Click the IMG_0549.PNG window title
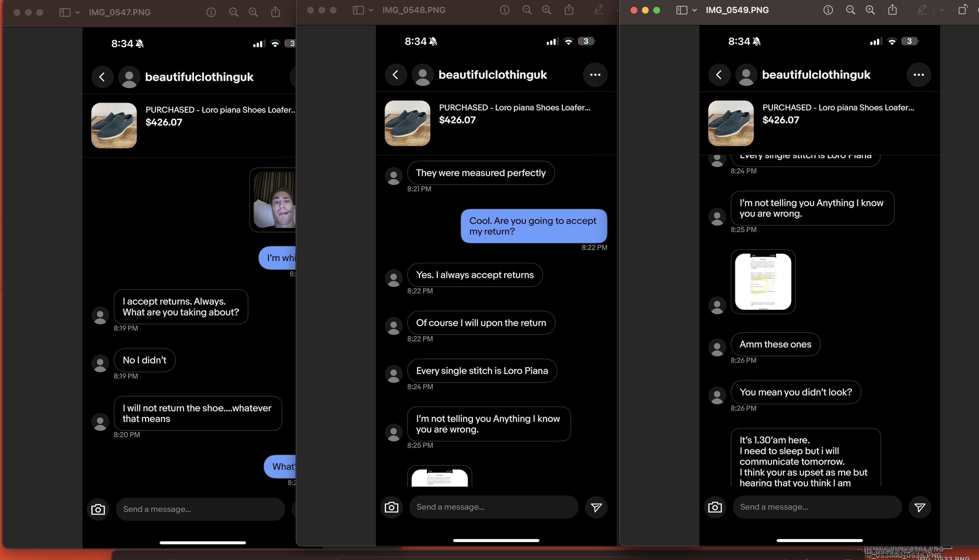This screenshot has height=560, width=979. (x=737, y=10)
